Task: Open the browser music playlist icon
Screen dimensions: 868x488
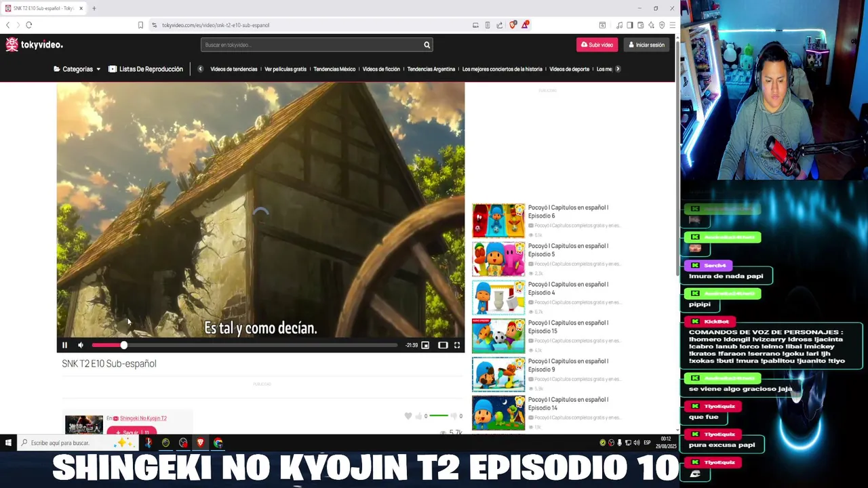Action: (619, 25)
